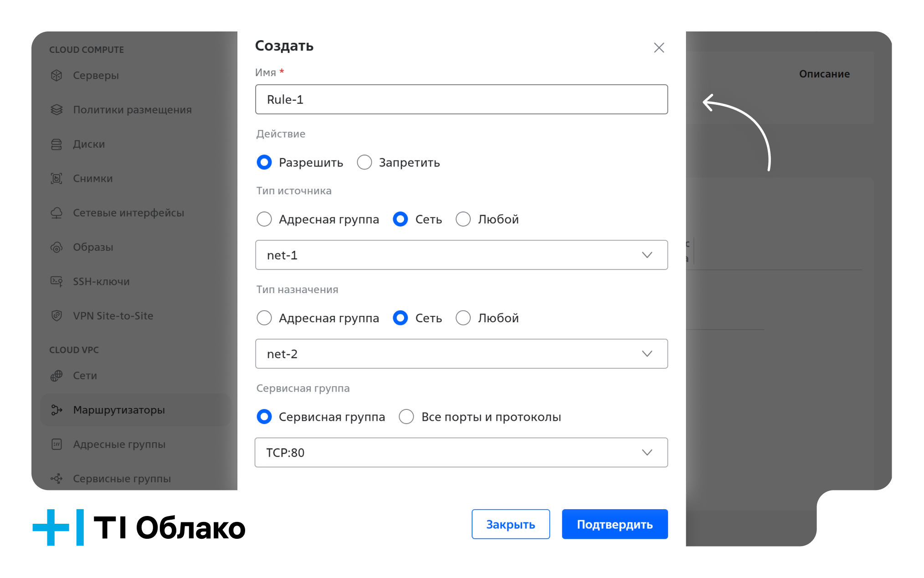Image resolution: width=924 pixels, height=578 pixels.
Task: Click the SSH-ключи key icon
Action: click(56, 282)
